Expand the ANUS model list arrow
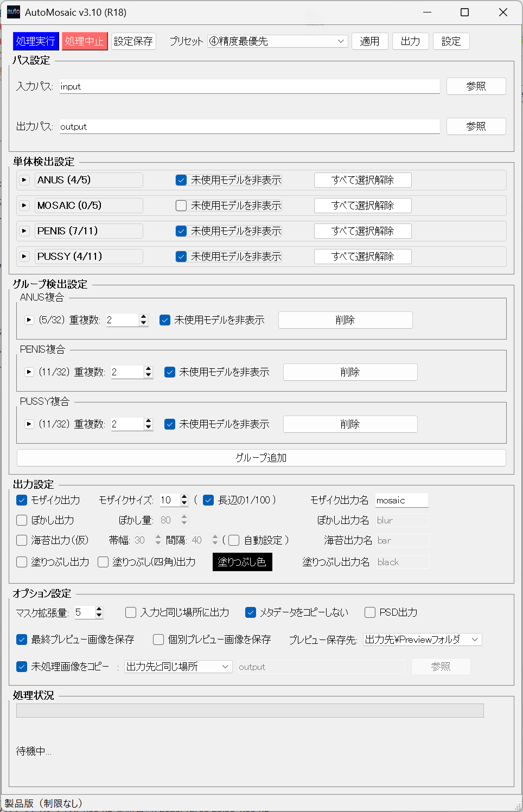 click(24, 180)
